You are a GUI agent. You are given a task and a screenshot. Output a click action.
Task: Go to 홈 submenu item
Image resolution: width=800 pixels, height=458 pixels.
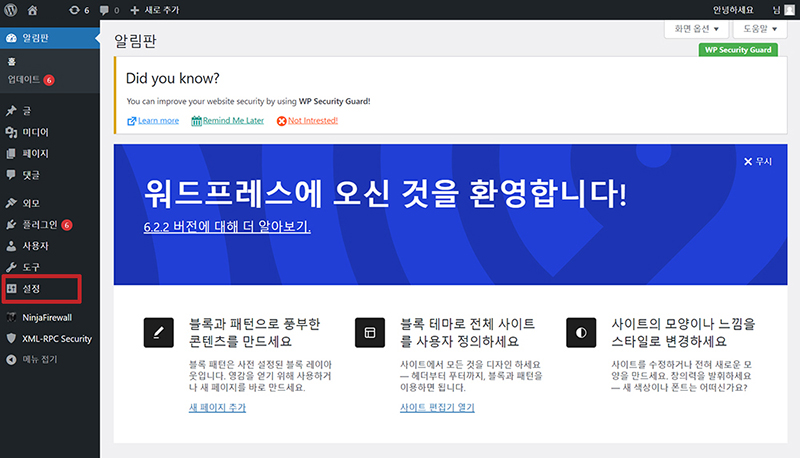(x=12, y=62)
